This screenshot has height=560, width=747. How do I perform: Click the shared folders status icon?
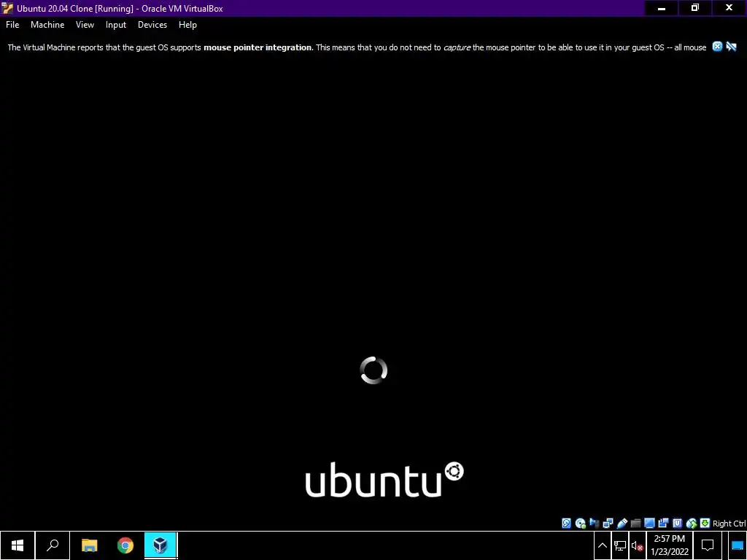[x=635, y=524]
